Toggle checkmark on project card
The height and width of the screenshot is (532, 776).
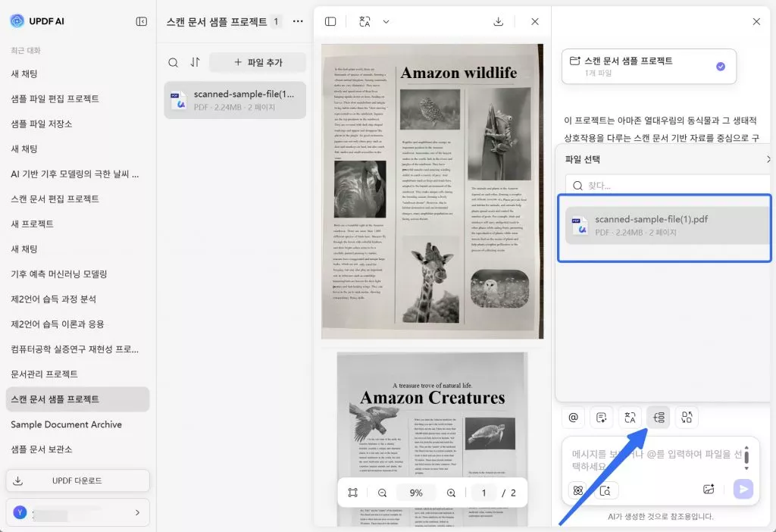721,67
